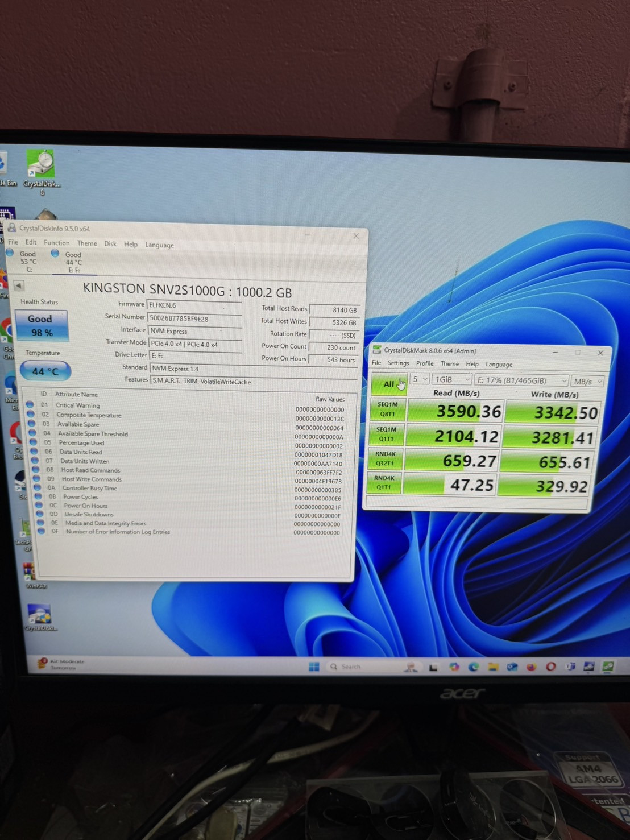Image resolution: width=630 pixels, height=840 pixels.
Task: Open the E: 17% drive selection dropdown
Action: coord(521,380)
